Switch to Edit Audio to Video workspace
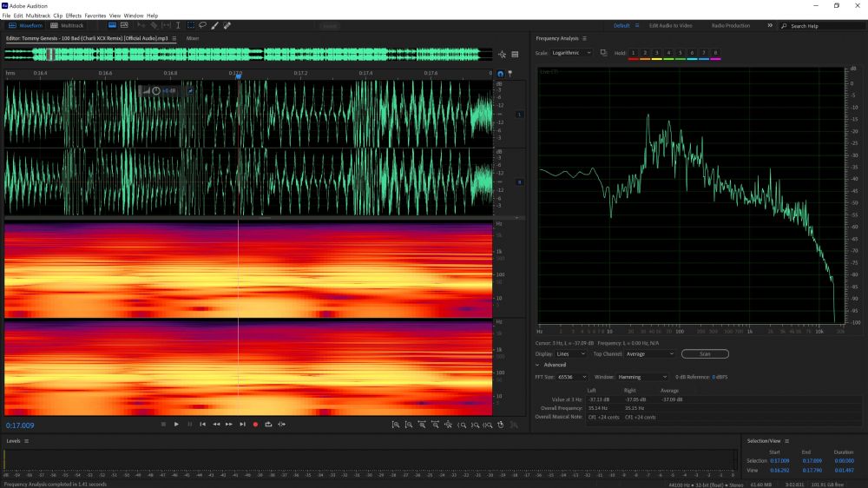Image resolution: width=868 pixels, height=488 pixels. pos(671,26)
